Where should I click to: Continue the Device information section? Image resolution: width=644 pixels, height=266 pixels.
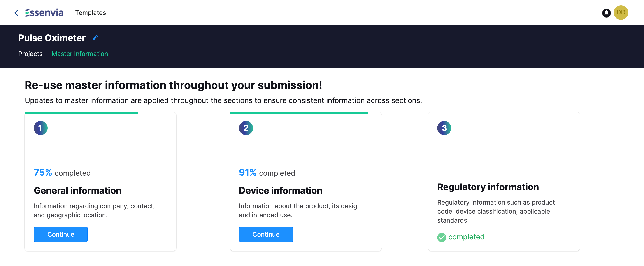coord(266,234)
